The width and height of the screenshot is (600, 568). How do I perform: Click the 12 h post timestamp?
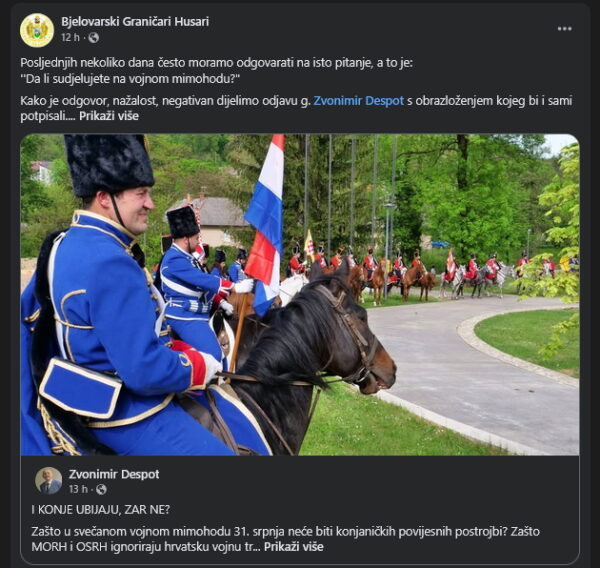tap(70, 38)
